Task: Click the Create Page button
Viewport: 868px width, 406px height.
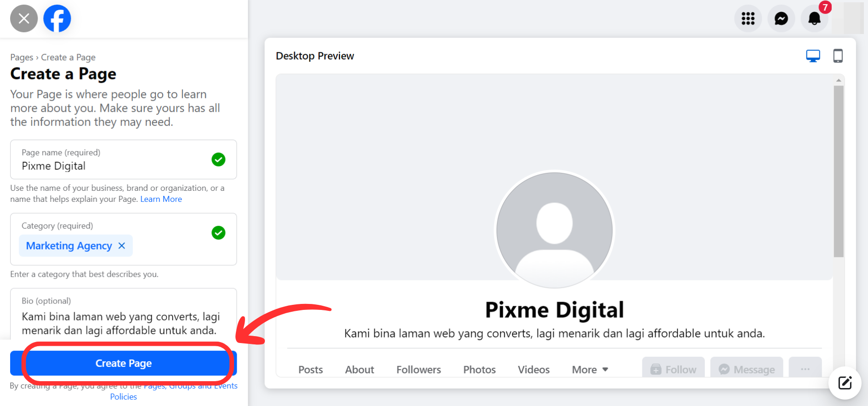Action: pos(123,363)
